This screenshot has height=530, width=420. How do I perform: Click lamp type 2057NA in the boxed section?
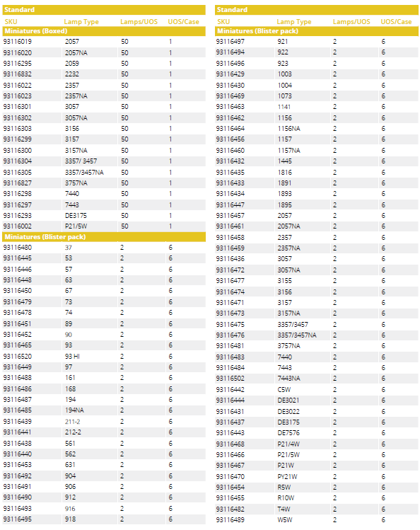tap(76, 53)
